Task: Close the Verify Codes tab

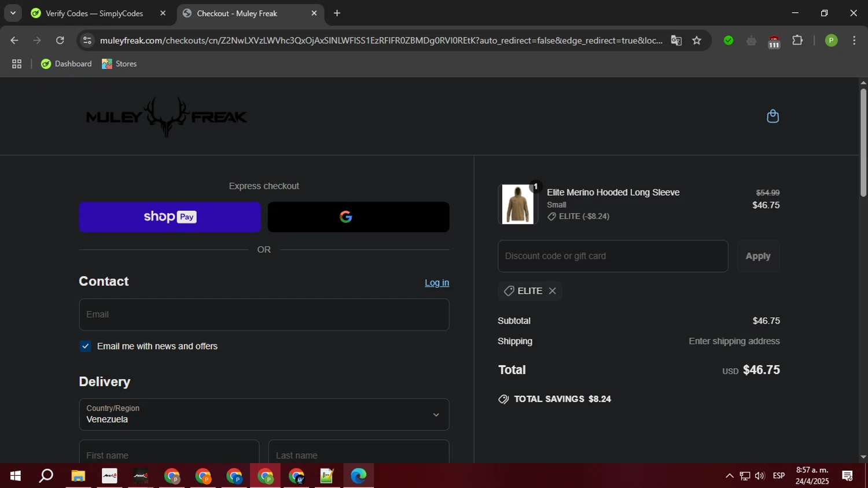Action: pos(163,13)
